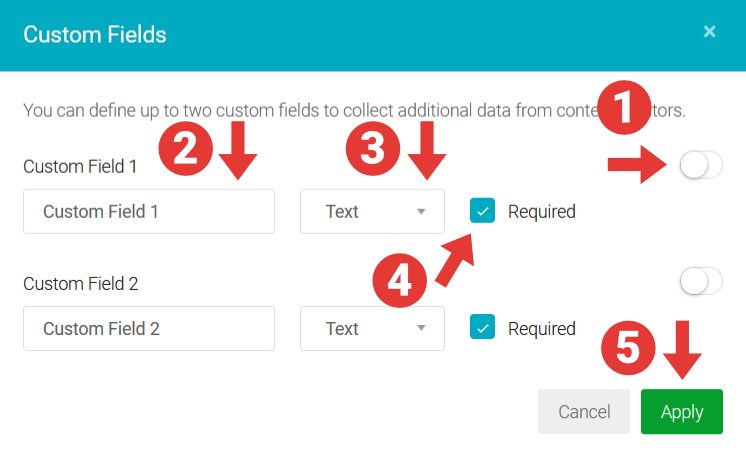The image size is (746, 452).
Task: Uncheck Required checkbox for Custom Field 1
Action: point(483,211)
